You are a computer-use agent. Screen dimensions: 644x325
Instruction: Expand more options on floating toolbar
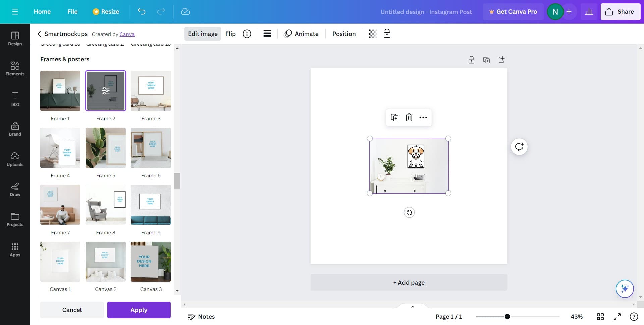[423, 118]
